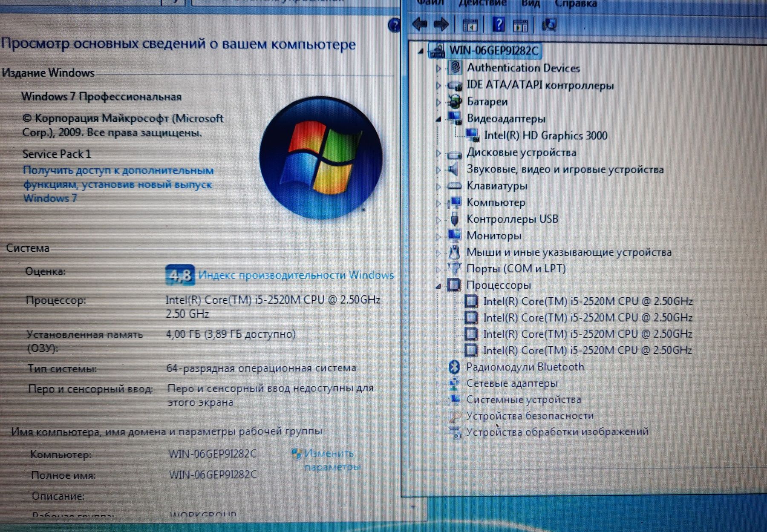This screenshot has height=532, width=767.
Task: Click the Полное имя WIN-06GEP9I282C value
Action: click(x=213, y=474)
